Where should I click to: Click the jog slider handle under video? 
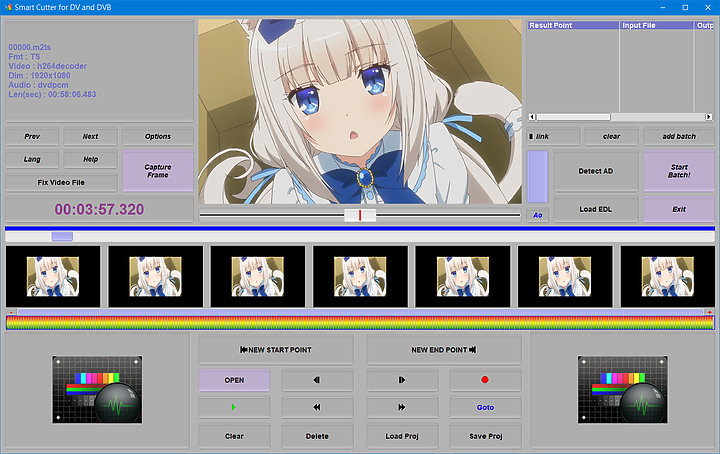coord(360,215)
